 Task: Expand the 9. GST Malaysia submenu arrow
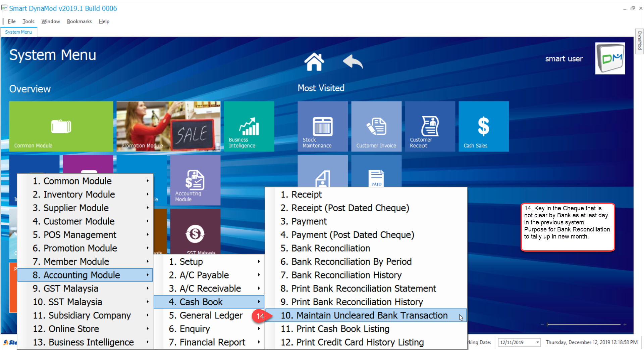click(x=148, y=288)
